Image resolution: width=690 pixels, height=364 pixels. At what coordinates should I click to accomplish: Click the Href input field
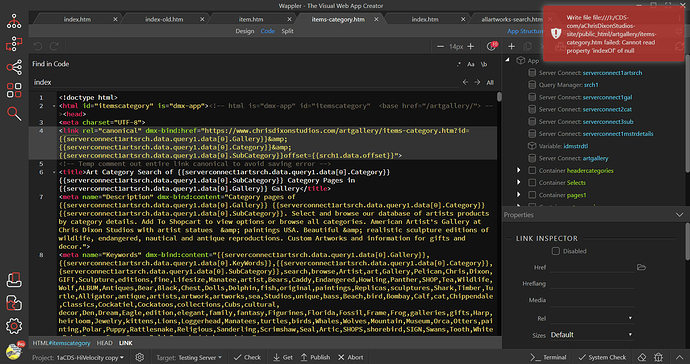592,267
